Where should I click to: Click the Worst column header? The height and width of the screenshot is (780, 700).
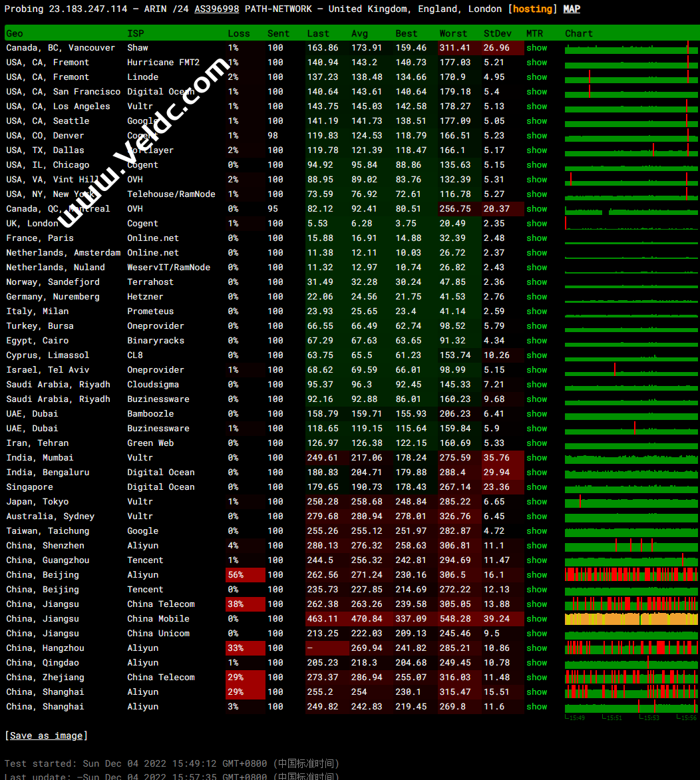tap(453, 33)
